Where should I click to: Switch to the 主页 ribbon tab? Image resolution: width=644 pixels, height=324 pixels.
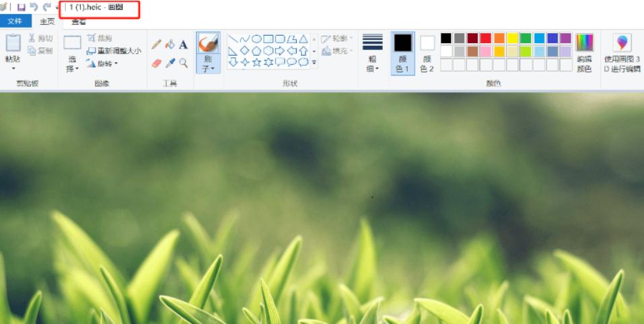click(x=47, y=22)
